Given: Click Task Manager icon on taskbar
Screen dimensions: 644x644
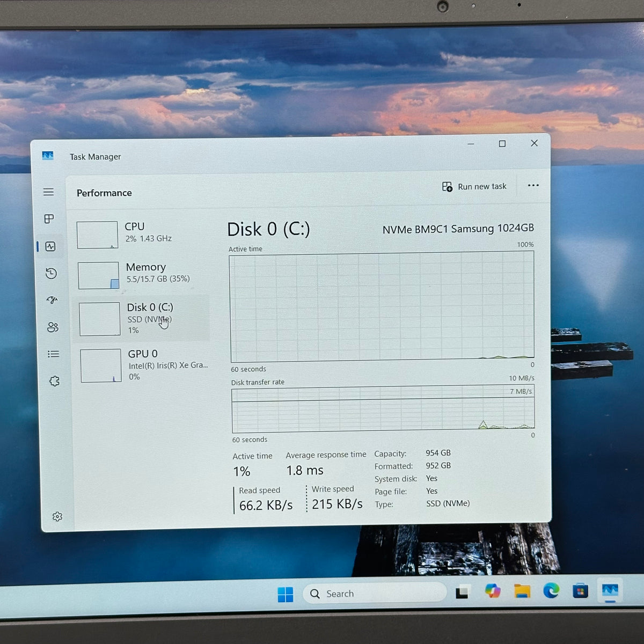Looking at the screenshot, I should (610, 590).
